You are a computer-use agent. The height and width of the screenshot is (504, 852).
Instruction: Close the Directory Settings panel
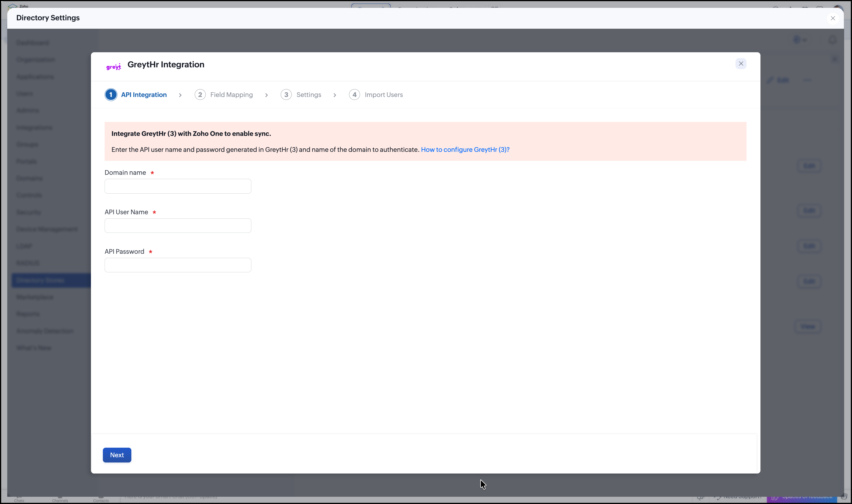tap(833, 18)
